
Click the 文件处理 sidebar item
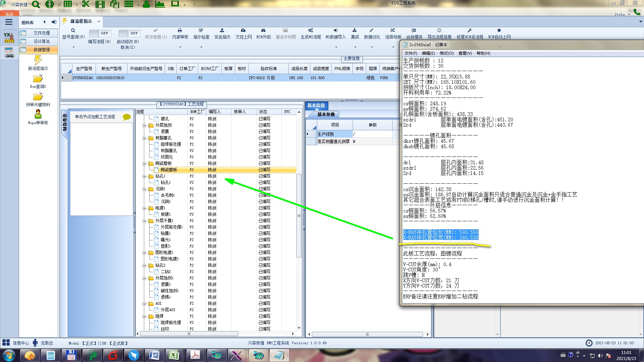41,33
